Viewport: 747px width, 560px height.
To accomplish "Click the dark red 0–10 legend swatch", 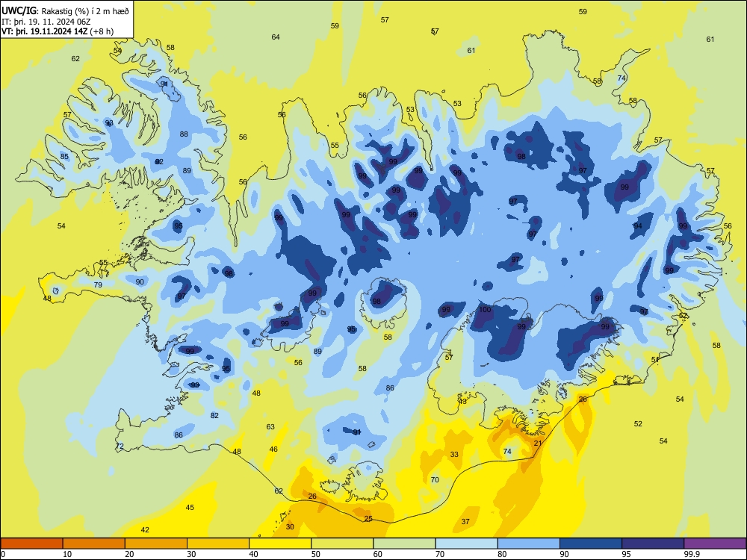I will click(x=31, y=544).
